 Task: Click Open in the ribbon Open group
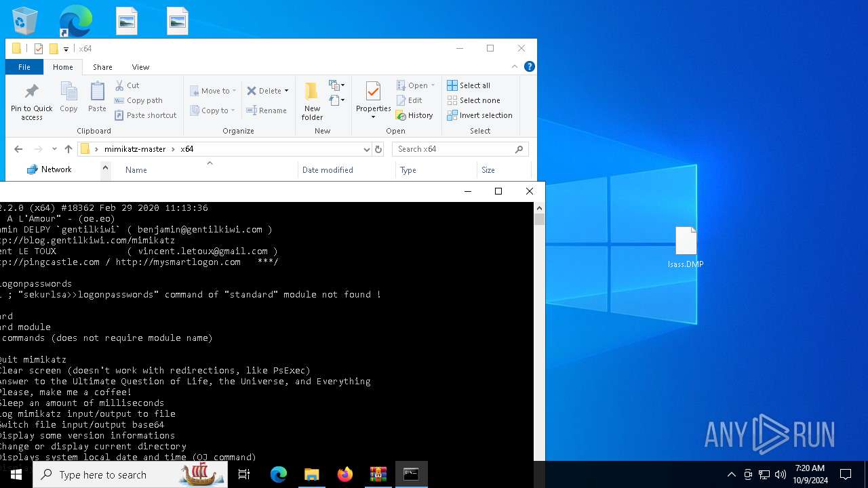coord(412,85)
